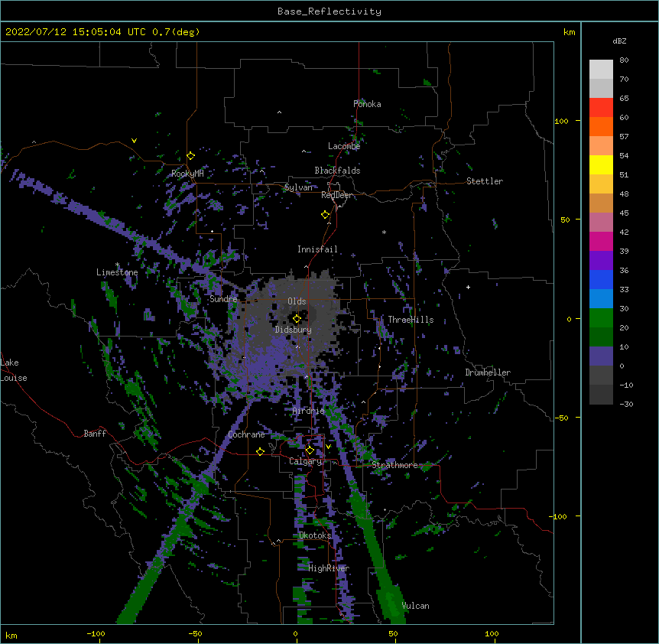
Task: Click the Didsbury label
Action: click(x=294, y=330)
